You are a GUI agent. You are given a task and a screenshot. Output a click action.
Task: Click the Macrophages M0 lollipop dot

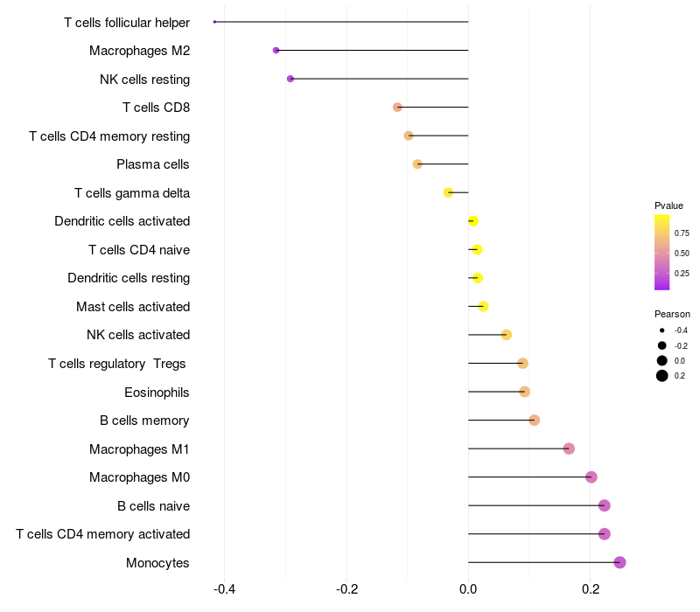[x=591, y=477]
